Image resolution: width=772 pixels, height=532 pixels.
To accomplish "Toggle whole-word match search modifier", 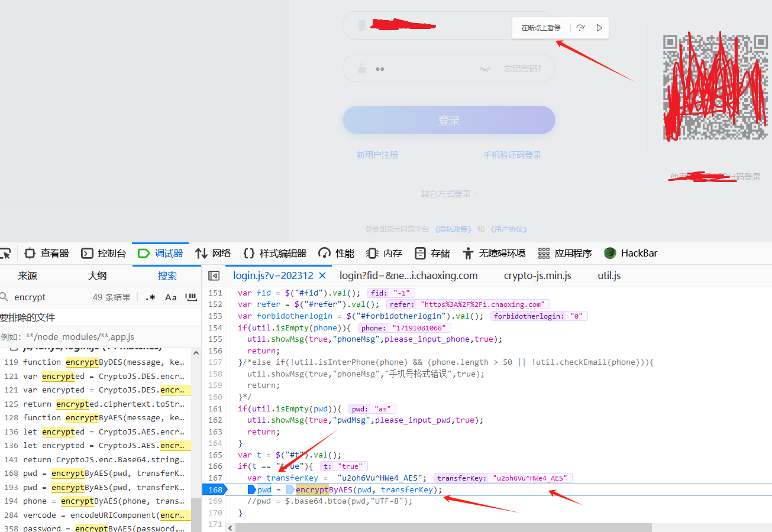I will coord(190,297).
